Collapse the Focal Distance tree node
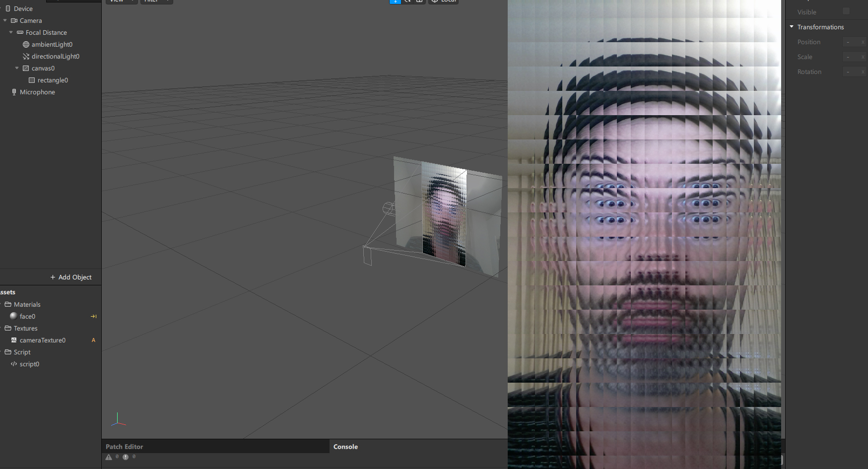 11,32
